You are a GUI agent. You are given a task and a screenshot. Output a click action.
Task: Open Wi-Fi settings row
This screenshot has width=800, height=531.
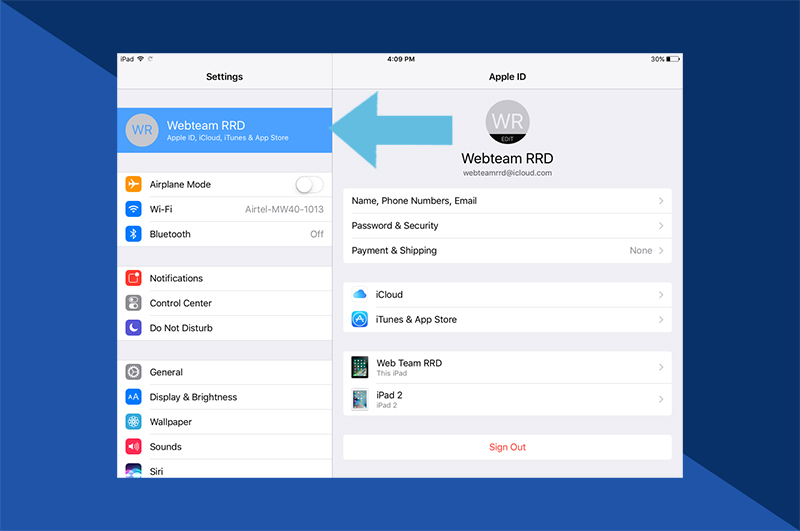[x=224, y=209]
